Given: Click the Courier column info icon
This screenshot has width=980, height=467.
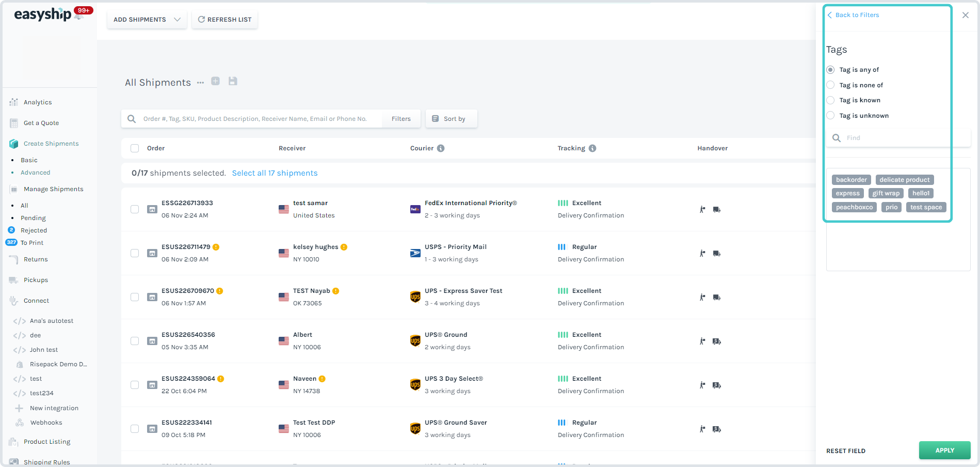Looking at the screenshot, I should tap(441, 148).
